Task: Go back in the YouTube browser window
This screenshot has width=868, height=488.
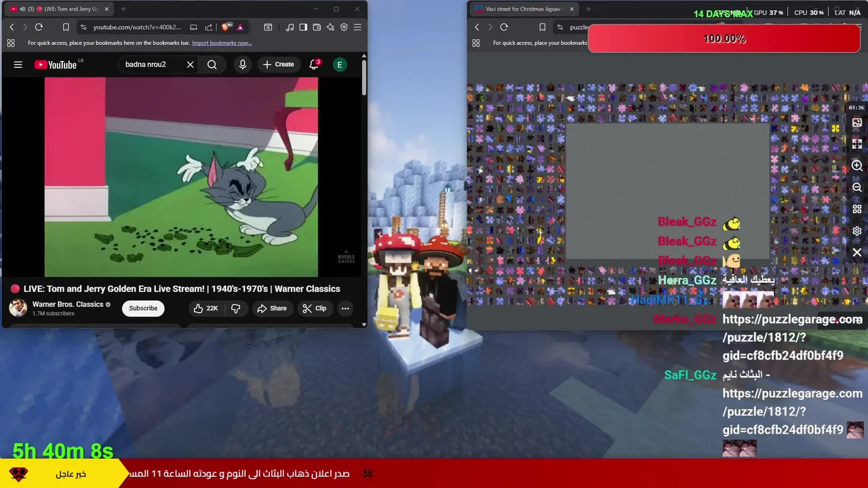Action: (12, 27)
